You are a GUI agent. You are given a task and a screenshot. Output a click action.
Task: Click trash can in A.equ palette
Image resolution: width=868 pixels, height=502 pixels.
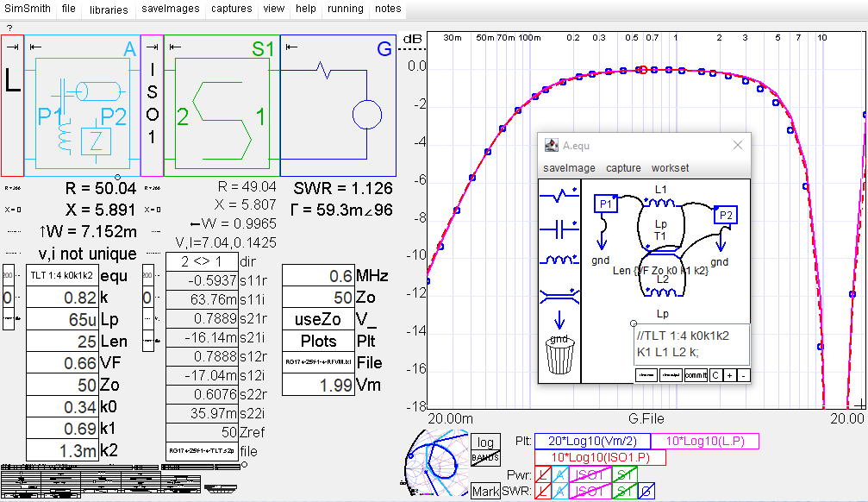point(559,355)
